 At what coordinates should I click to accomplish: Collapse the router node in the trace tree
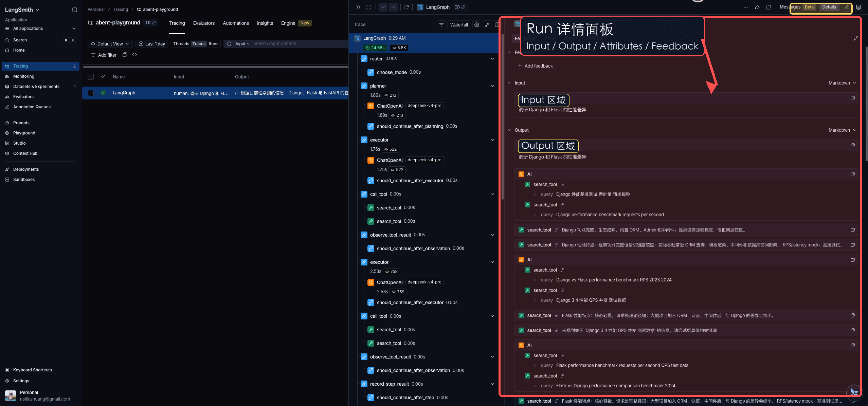tap(492, 59)
